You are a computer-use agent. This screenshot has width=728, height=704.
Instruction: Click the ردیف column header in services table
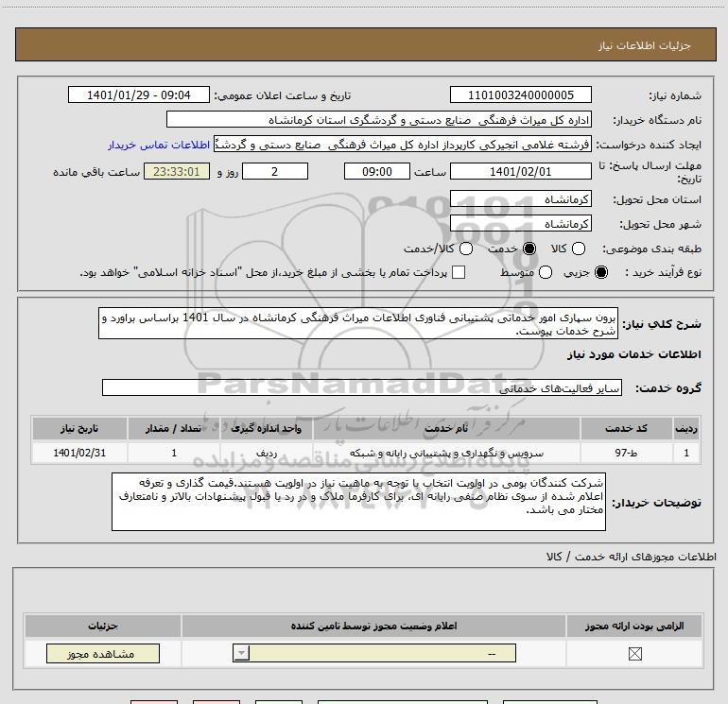point(686,428)
